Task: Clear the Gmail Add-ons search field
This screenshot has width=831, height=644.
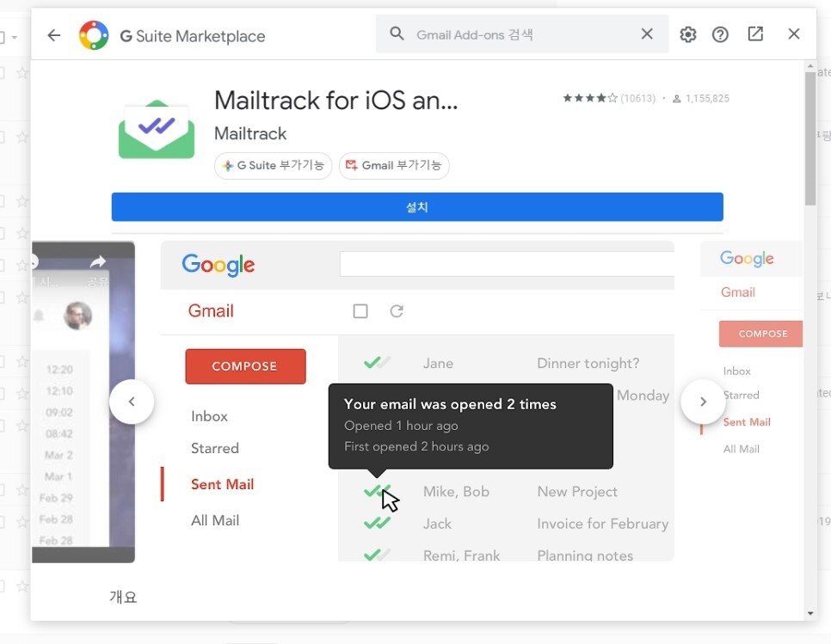Action: [647, 34]
